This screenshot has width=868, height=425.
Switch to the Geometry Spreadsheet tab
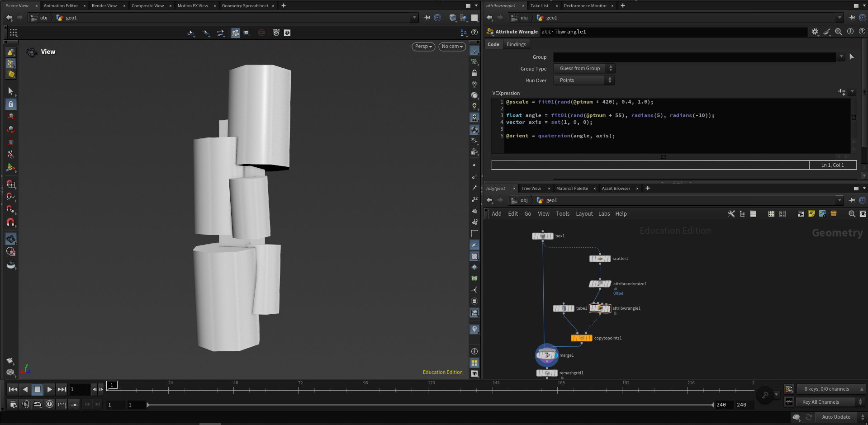(245, 6)
